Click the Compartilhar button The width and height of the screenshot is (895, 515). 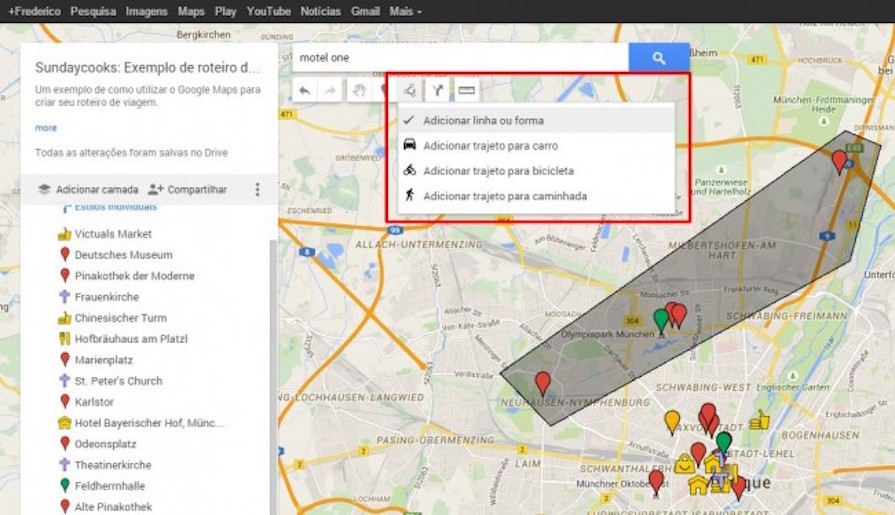click(x=187, y=190)
